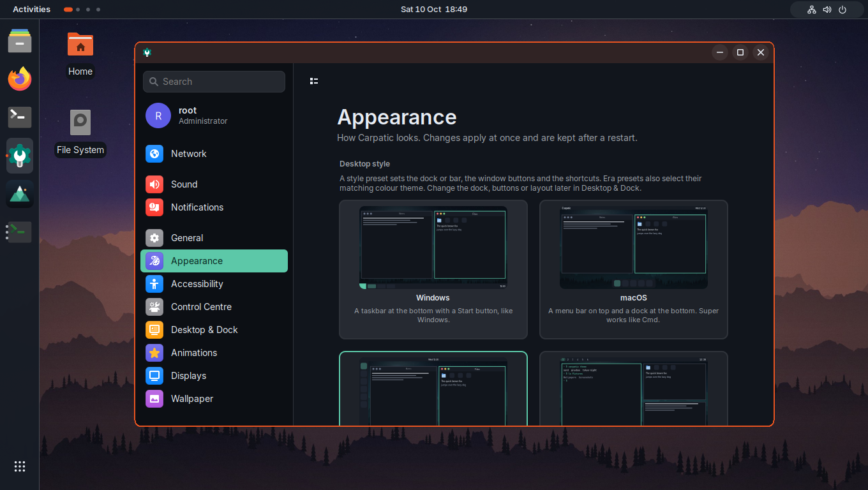Image resolution: width=868 pixels, height=490 pixels.
Task: Select the Sound speaker icon in sidebar
Action: coord(154,184)
